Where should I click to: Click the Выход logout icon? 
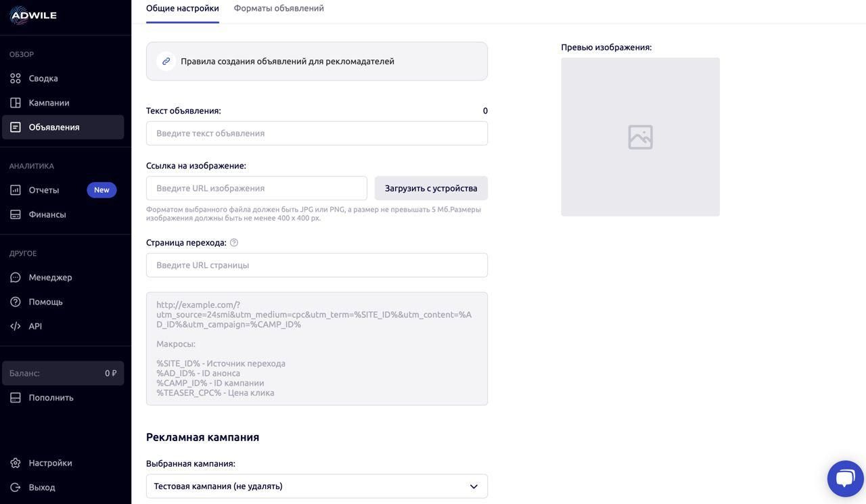[x=15, y=487]
